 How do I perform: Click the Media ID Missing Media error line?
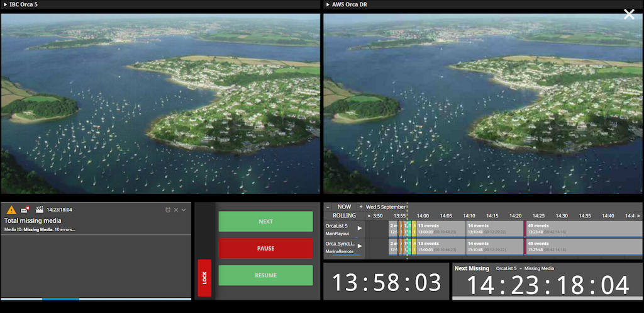[40, 229]
